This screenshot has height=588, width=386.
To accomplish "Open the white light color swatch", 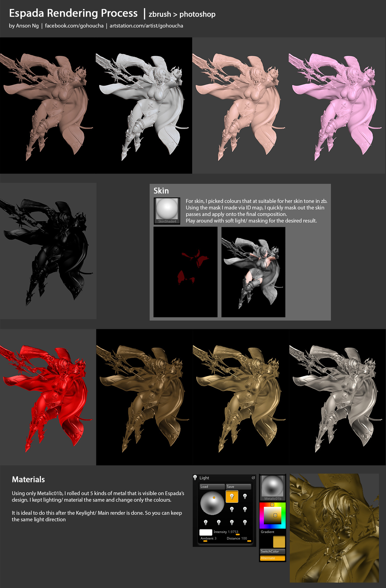I will [x=206, y=532].
